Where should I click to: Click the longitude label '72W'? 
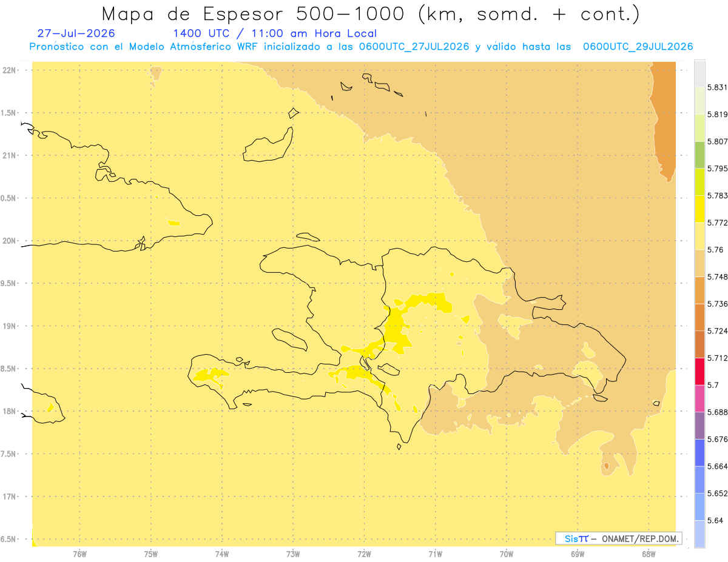tap(364, 554)
